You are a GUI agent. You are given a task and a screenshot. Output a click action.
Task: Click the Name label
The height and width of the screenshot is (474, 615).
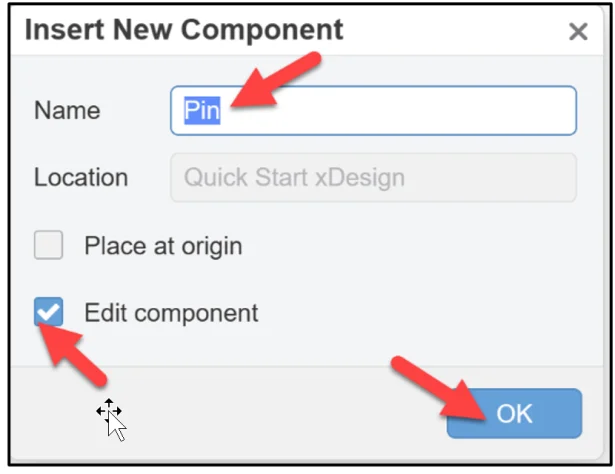tap(67, 111)
